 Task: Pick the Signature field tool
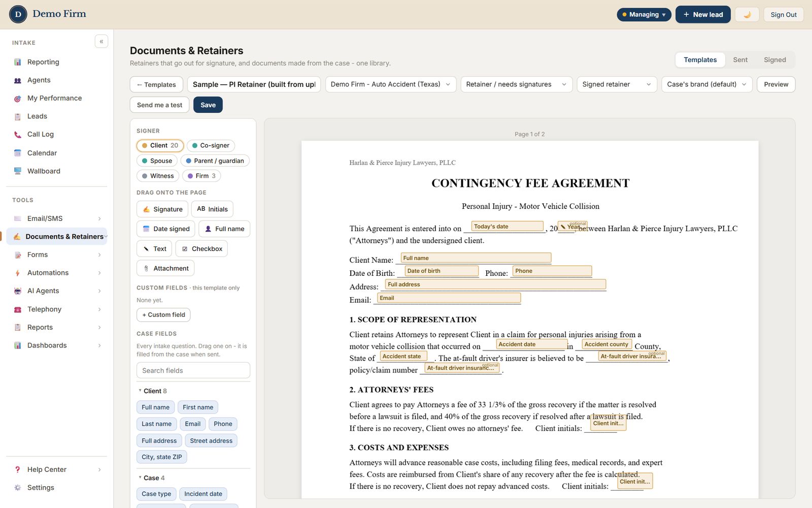[x=162, y=209]
